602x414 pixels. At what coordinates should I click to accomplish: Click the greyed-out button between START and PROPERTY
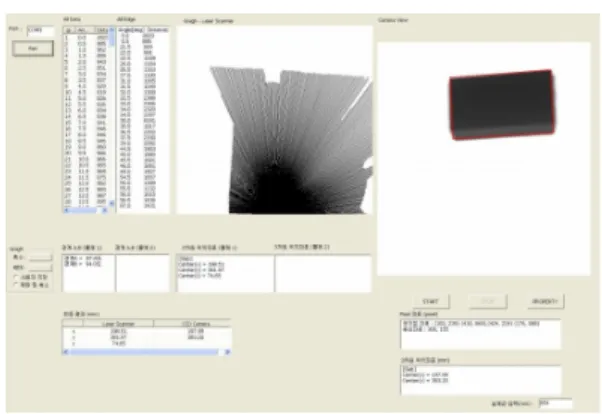click(x=488, y=301)
